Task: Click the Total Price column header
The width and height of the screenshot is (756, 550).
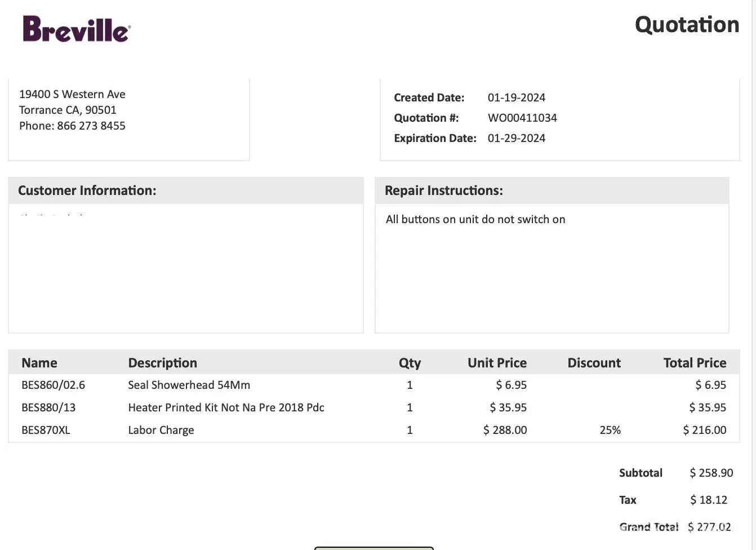Action: (695, 363)
